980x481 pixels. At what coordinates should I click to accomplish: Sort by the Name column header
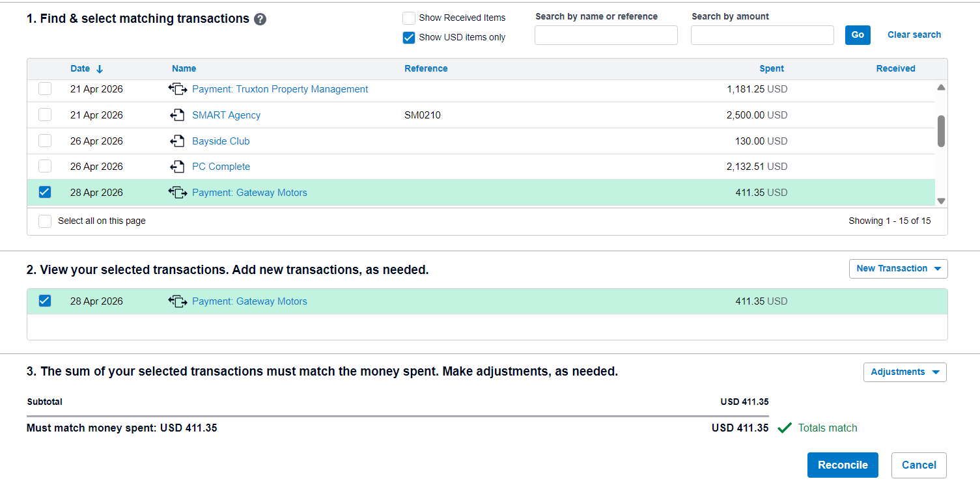point(184,68)
